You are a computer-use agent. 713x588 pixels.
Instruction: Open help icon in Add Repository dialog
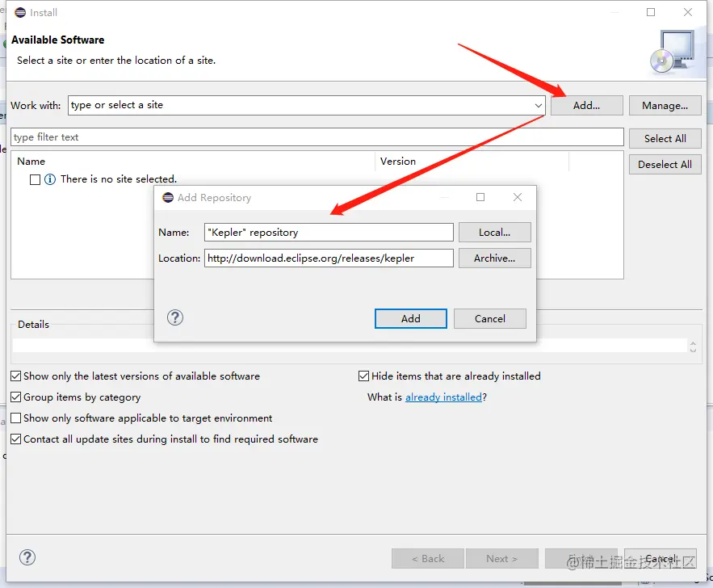click(x=175, y=317)
